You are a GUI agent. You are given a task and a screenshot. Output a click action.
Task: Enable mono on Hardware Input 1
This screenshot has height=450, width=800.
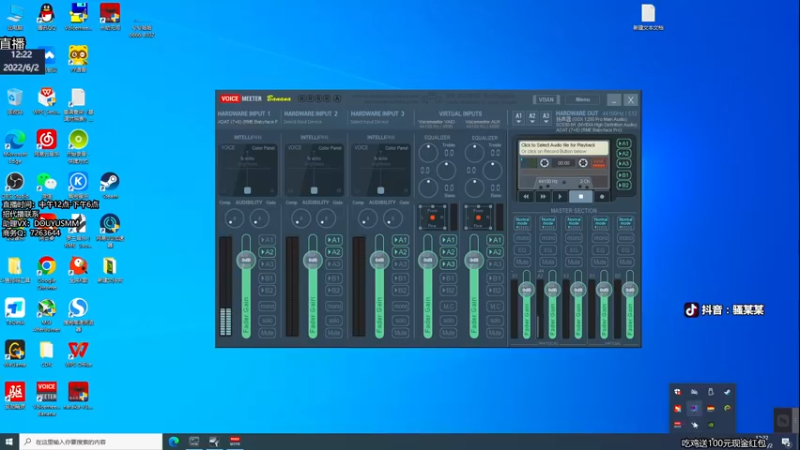coord(267,306)
